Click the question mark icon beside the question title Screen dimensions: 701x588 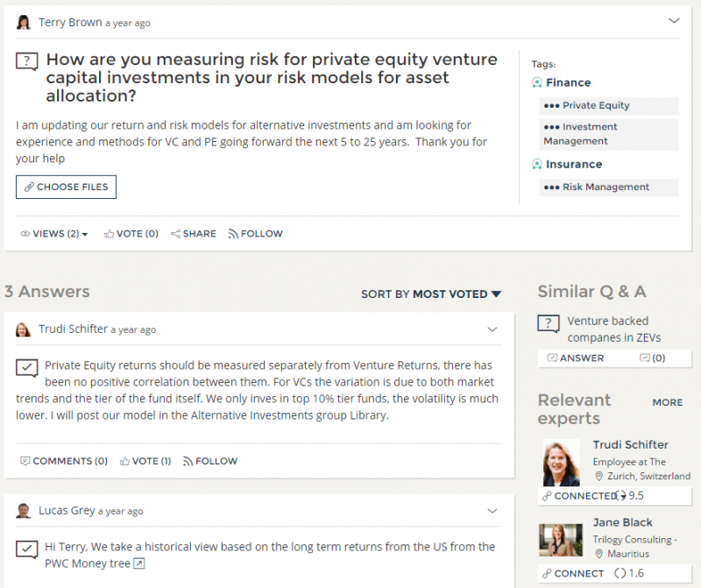point(27,61)
